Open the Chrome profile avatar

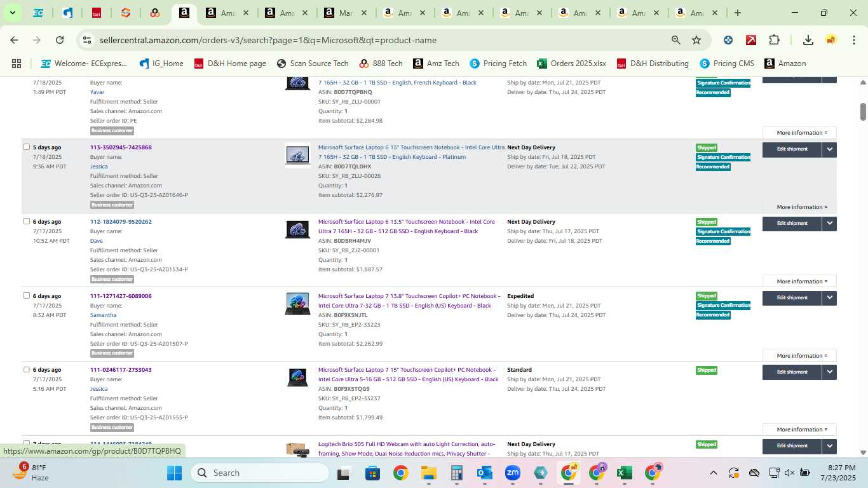(x=831, y=40)
